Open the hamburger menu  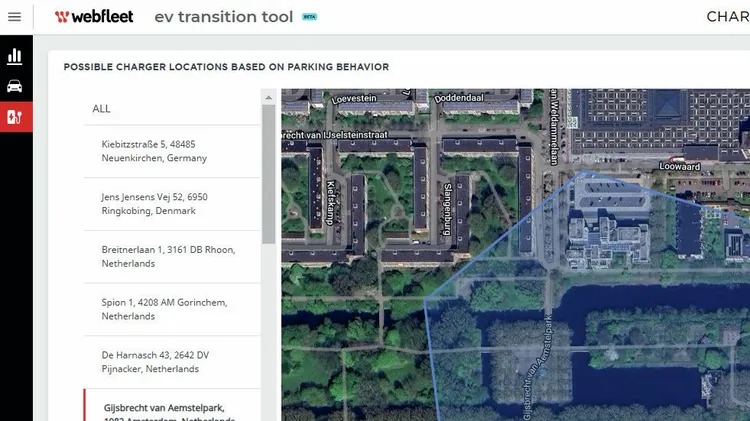(x=14, y=17)
